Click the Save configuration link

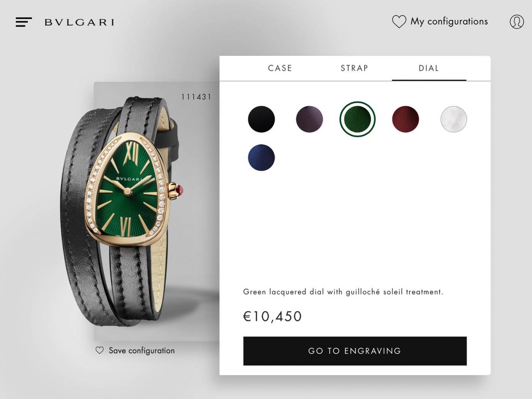[x=142, y=350]
